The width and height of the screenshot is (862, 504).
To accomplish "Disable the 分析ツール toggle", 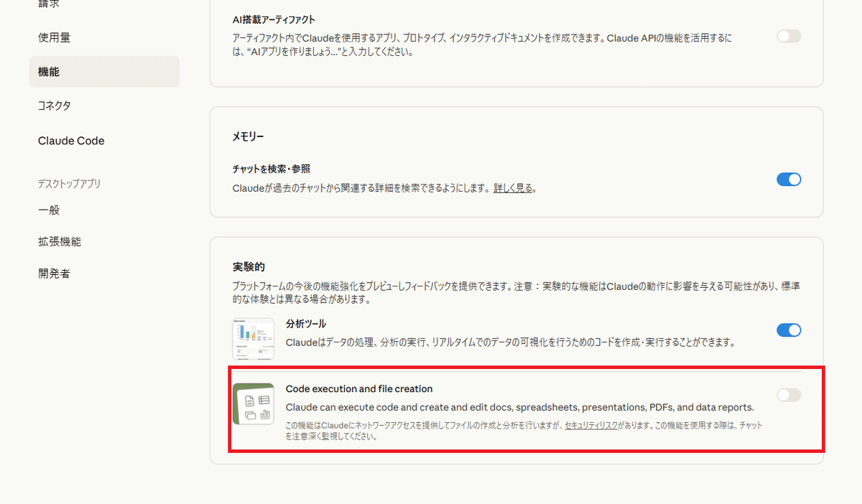I will tap(789, 330).
